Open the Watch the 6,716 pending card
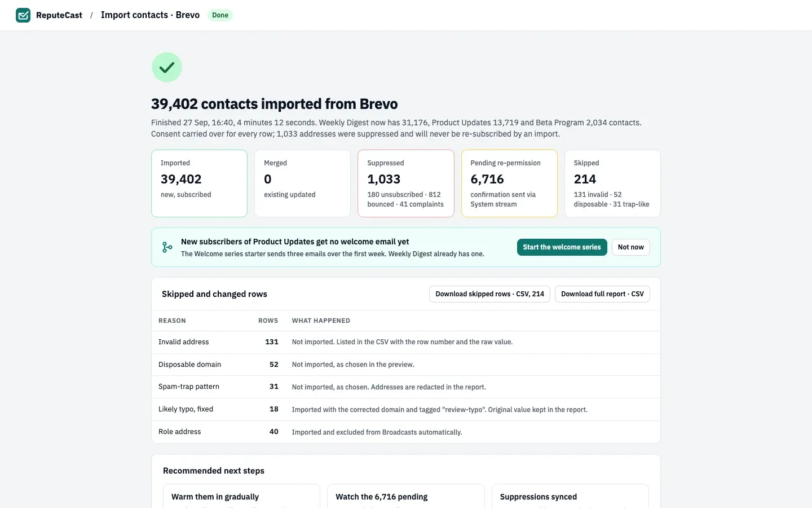Screen dimensions: 812x508 pyautogui.click(x=406, y=496)
